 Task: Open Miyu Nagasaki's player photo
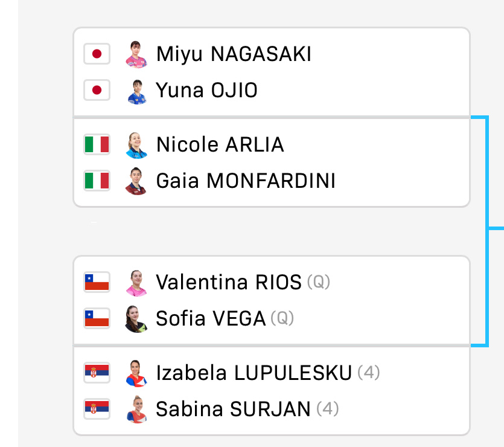(x=136, y=54)
